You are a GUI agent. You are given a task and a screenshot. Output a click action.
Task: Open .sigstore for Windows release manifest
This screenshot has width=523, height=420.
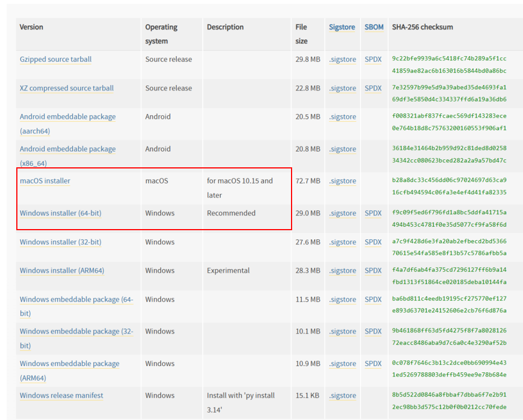343,396
